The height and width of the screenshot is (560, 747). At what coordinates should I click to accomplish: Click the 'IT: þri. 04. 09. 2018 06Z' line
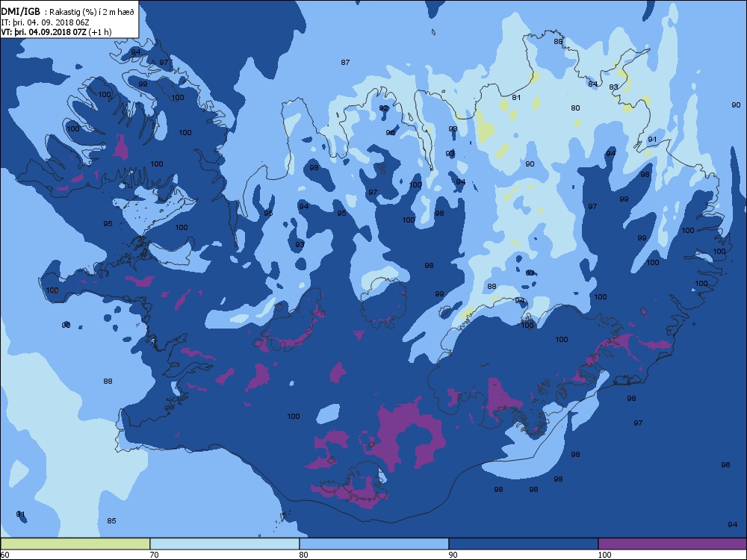[x=46, y=22]
